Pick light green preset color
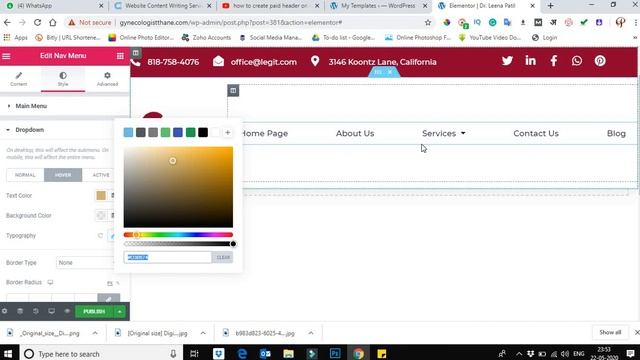The image size is (640, 360). (165, 132)
